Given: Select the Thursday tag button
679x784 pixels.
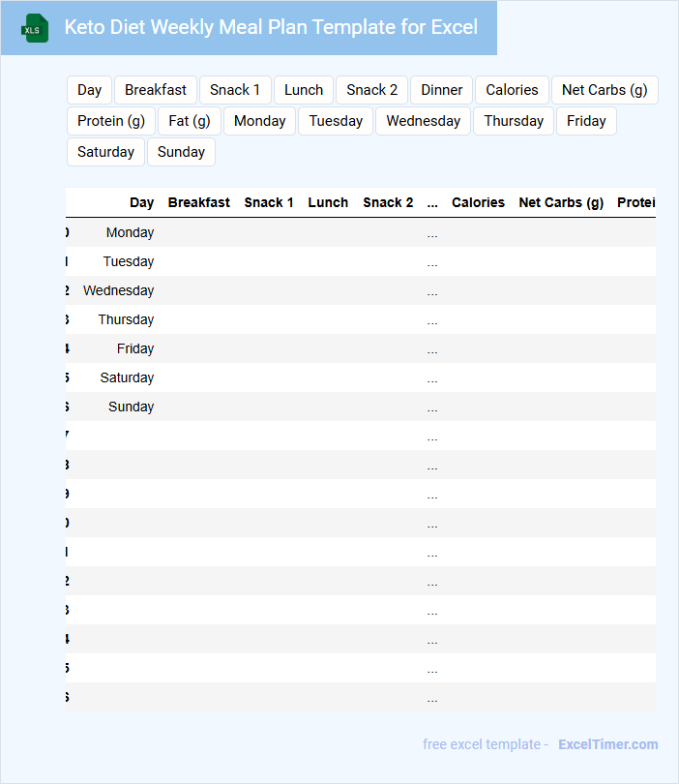Looking at the screenshot, I should point(514,121).
